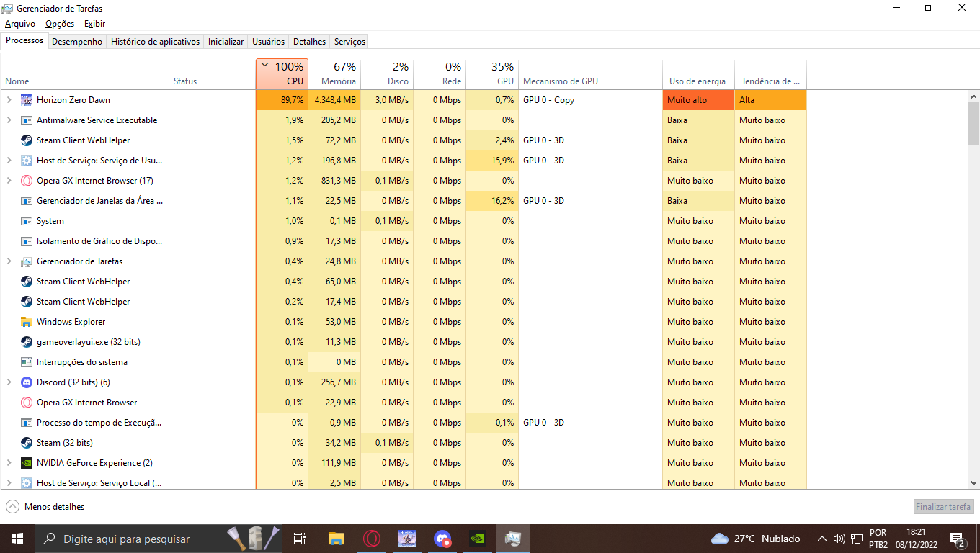Click the icon of Steam Client WebHelper using 65,0 MB

[27, 282]
